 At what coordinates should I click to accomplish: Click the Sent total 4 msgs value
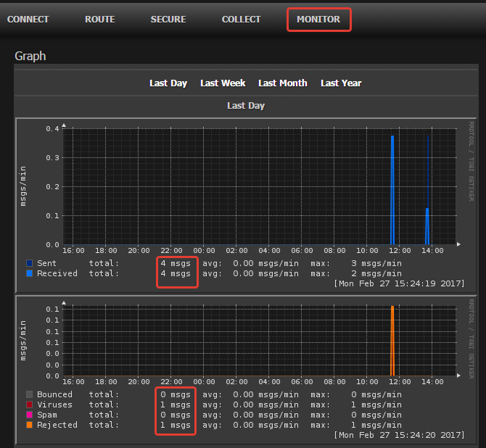[176, 263]
